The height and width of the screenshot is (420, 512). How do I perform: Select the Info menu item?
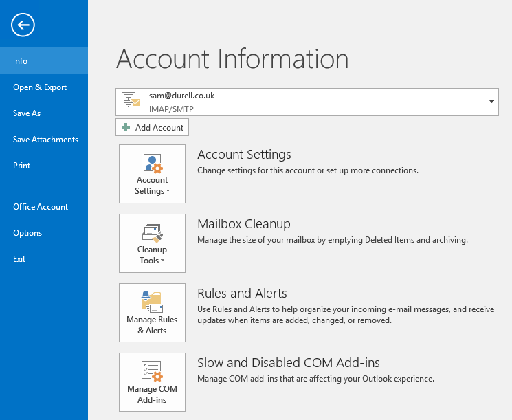tap(44, 60)
